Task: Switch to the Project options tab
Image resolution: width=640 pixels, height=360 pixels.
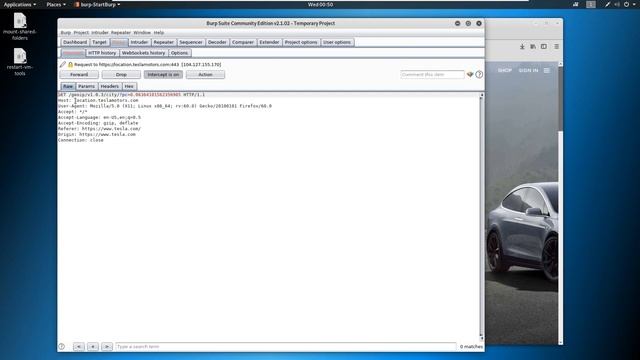Action: click(301, 42)
